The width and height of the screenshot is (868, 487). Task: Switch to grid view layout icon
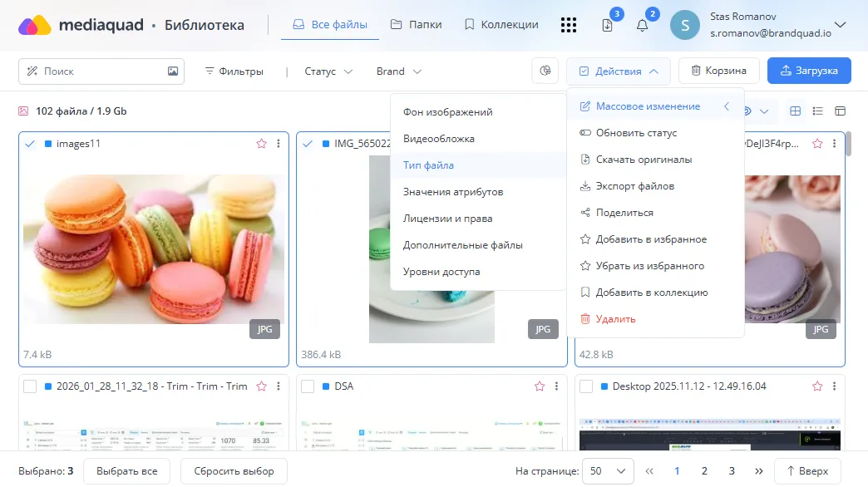pyautogui.click(x=796, y=111)
